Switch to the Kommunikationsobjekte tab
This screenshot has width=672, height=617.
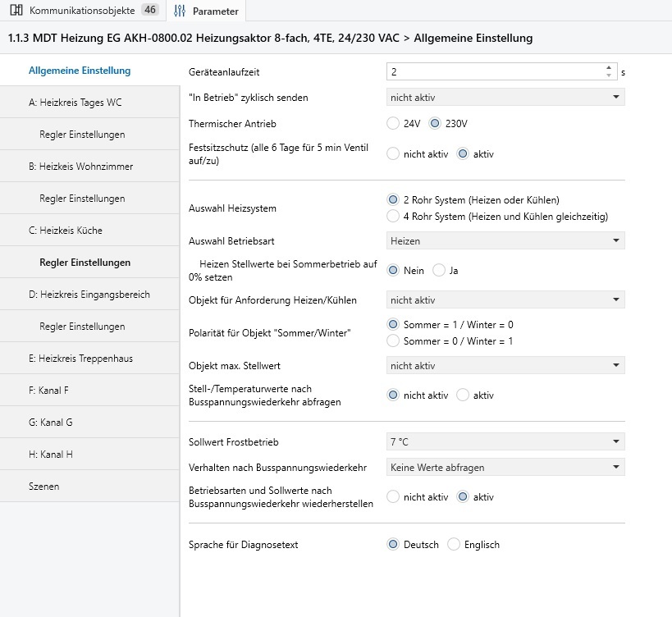(x=83, y=11)
